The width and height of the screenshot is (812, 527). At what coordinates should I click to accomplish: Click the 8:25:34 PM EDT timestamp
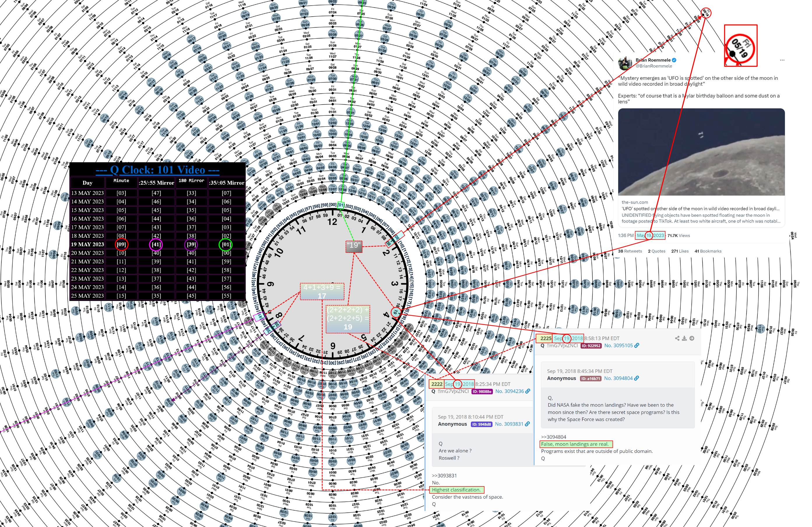click(x=493, y=384)
